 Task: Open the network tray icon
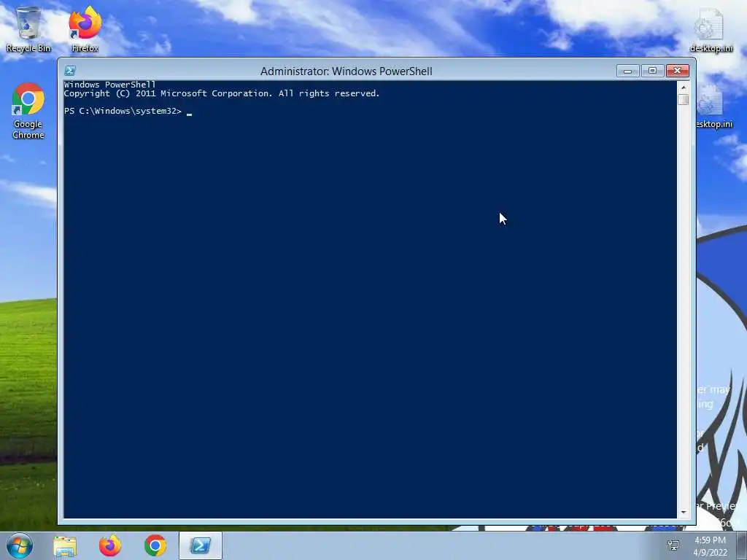pos(673,545)
